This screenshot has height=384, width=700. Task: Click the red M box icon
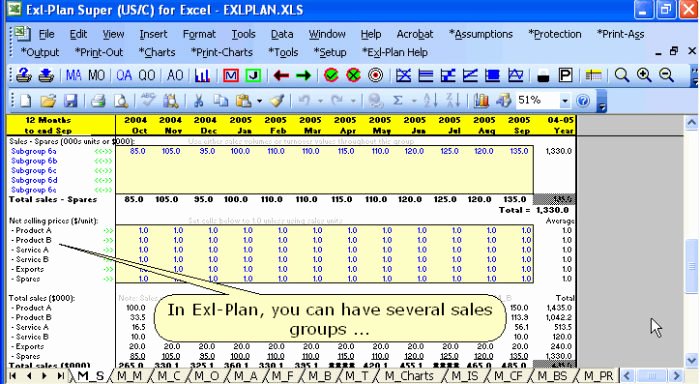tap(231, 75)
